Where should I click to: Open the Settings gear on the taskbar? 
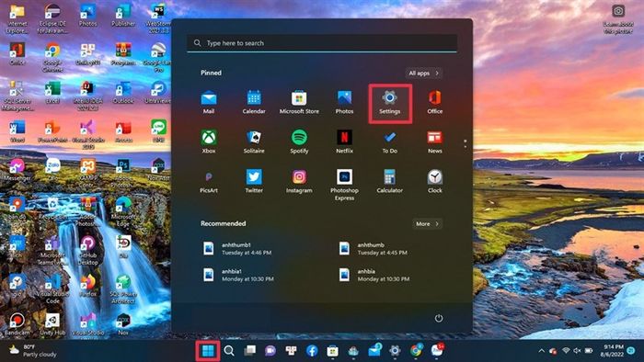tap(395, 351)
